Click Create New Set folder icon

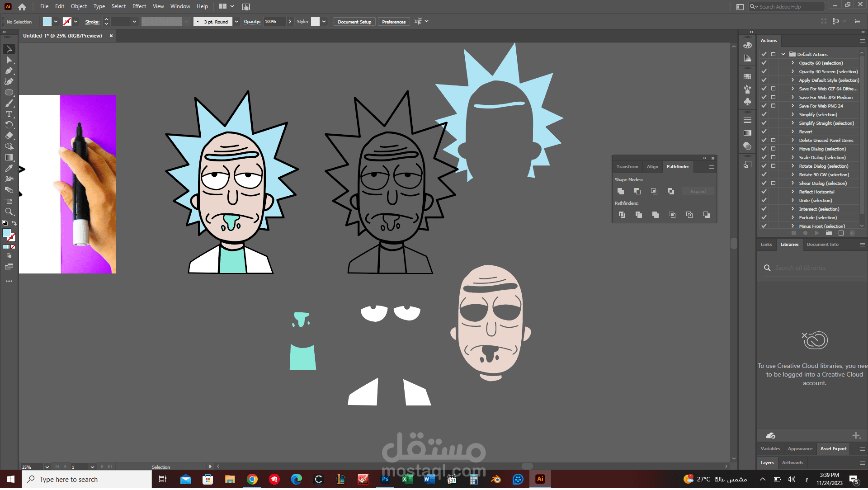point(829,233)
